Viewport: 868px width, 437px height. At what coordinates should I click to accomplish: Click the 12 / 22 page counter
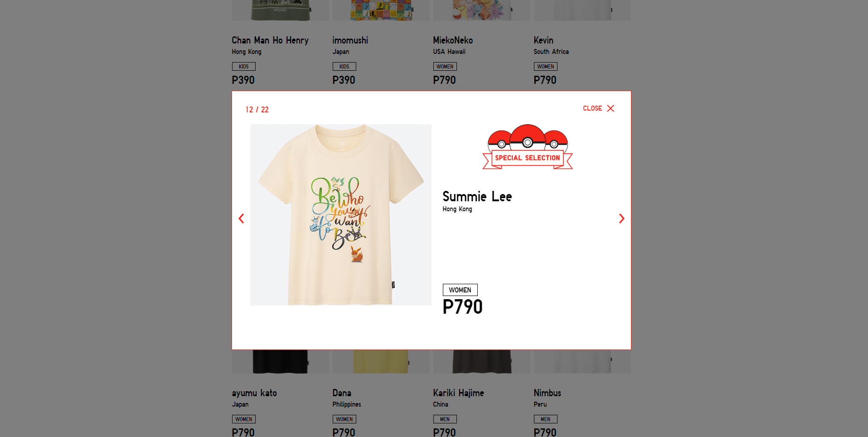[x=257, y=110]
